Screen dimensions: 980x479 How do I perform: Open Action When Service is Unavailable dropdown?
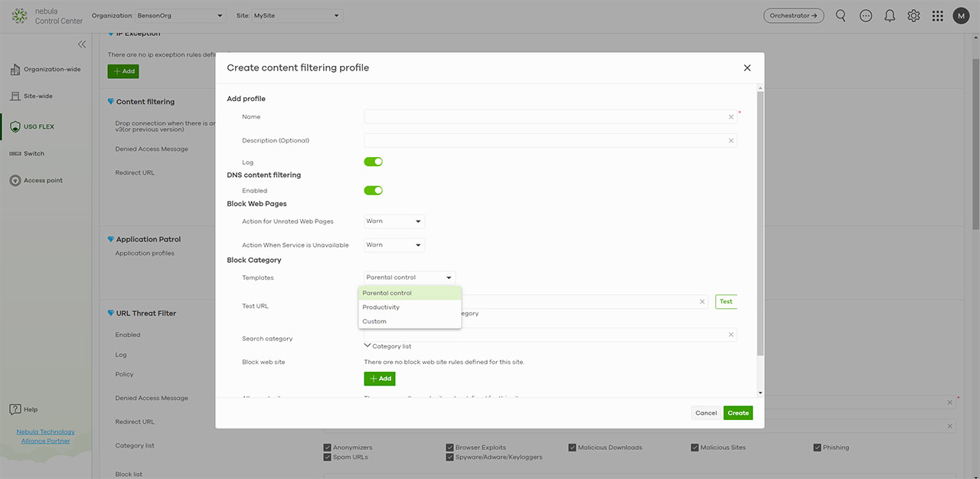(394, 245)
